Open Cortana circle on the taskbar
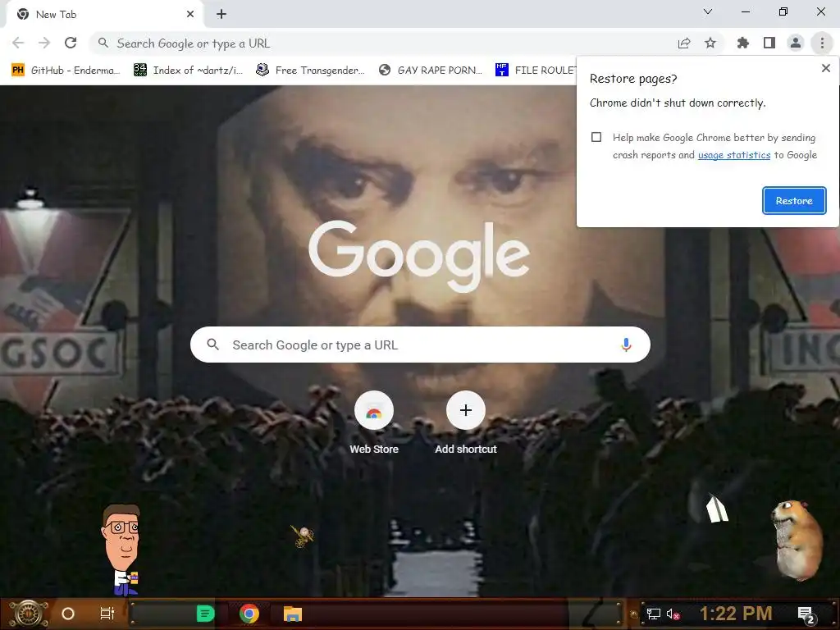The width and height of the screenshot is (840, 630). click(x=68, y=614)
